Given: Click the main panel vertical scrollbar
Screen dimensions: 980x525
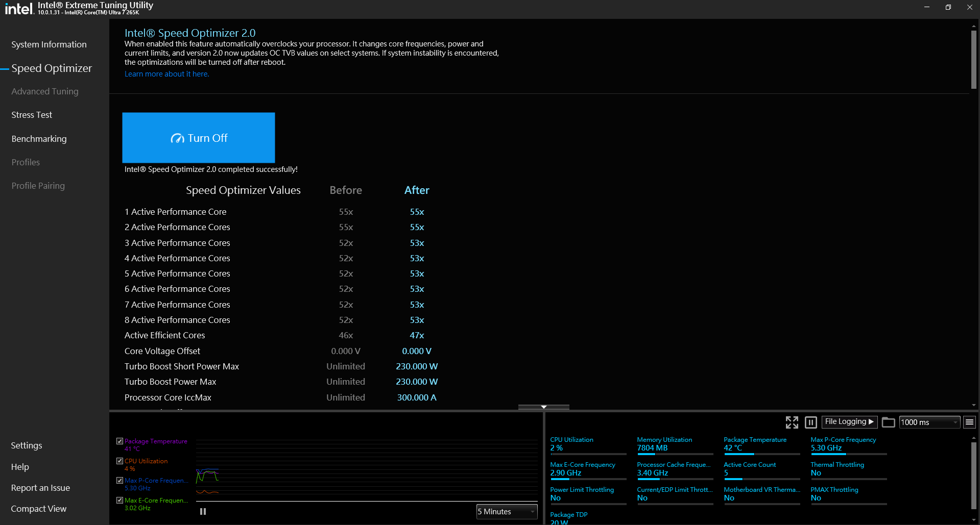Looking at the screenshot, I should click(973, 60).
